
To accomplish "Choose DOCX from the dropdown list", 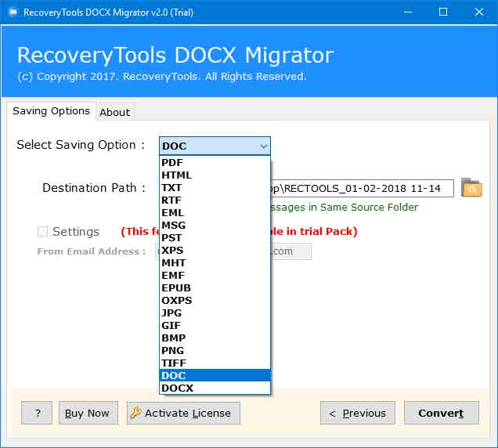I will coord(215,388).
